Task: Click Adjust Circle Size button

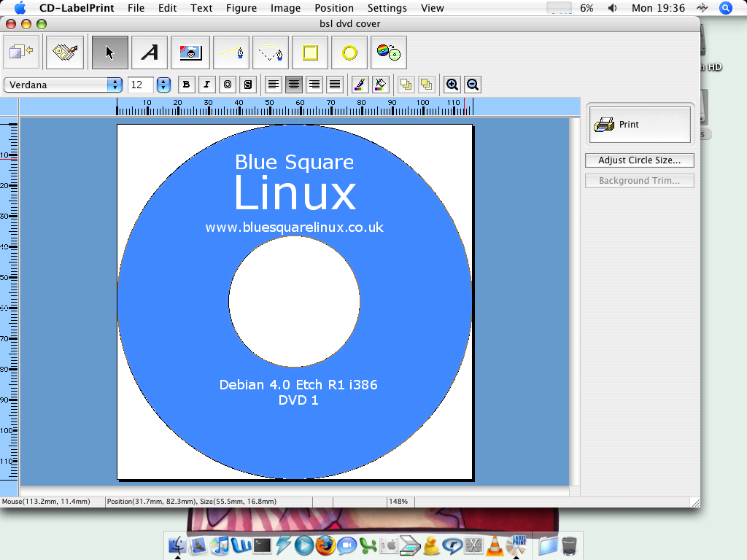Action: point(639,160)
